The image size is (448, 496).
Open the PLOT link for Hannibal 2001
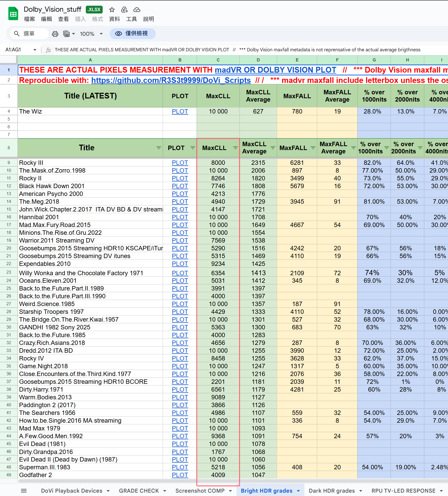coord(180,217)
